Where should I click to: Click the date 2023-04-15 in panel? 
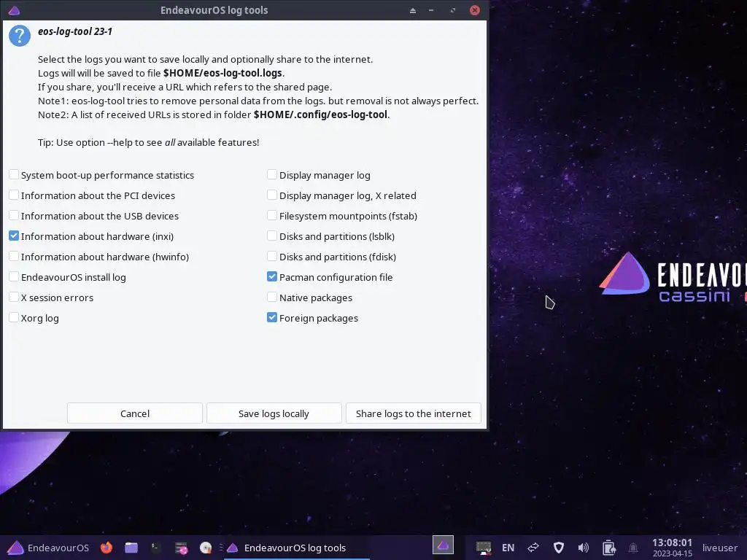tap(672, 553)
